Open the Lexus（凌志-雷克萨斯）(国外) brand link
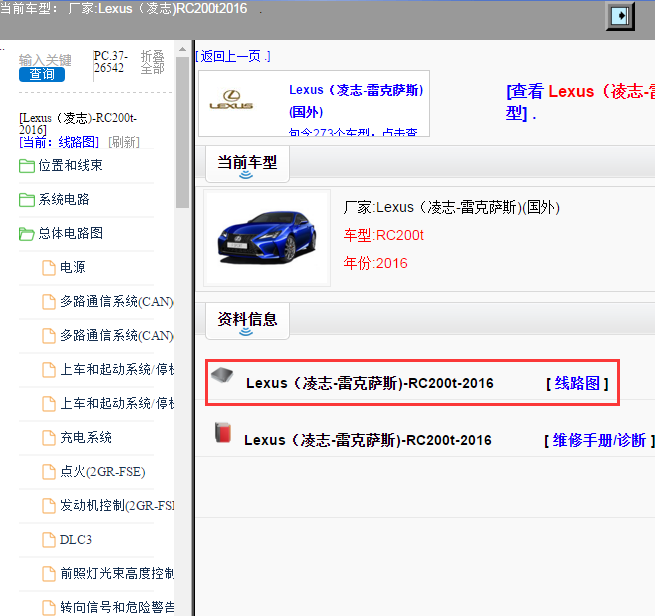655x616 pixels. click(x=356, y=101)
